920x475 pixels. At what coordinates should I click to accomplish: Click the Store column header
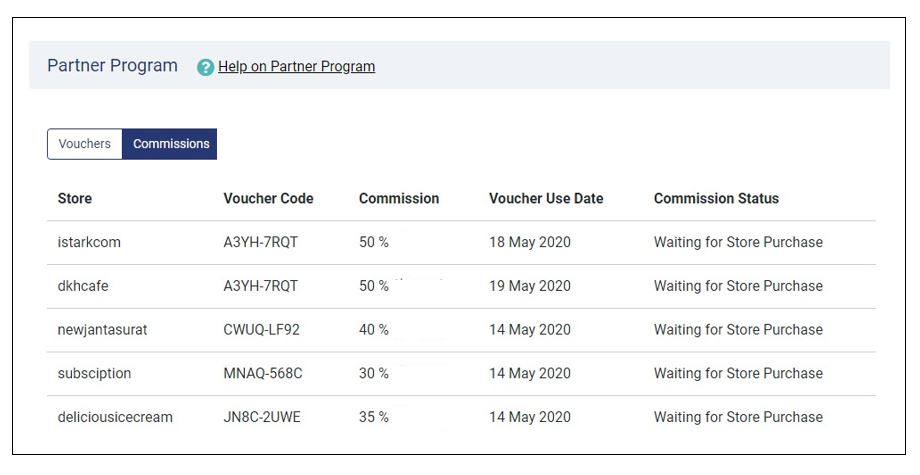[x=75, y=198]
